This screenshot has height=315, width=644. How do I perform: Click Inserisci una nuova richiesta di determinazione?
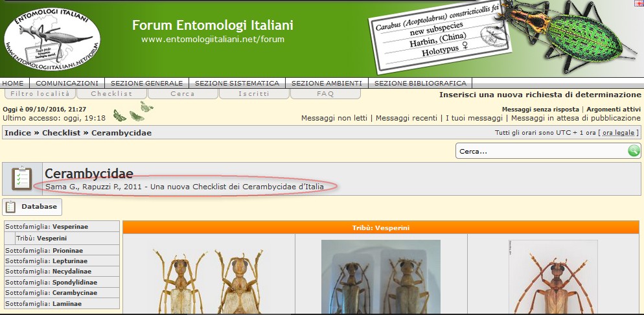click(x=540, y=95)
